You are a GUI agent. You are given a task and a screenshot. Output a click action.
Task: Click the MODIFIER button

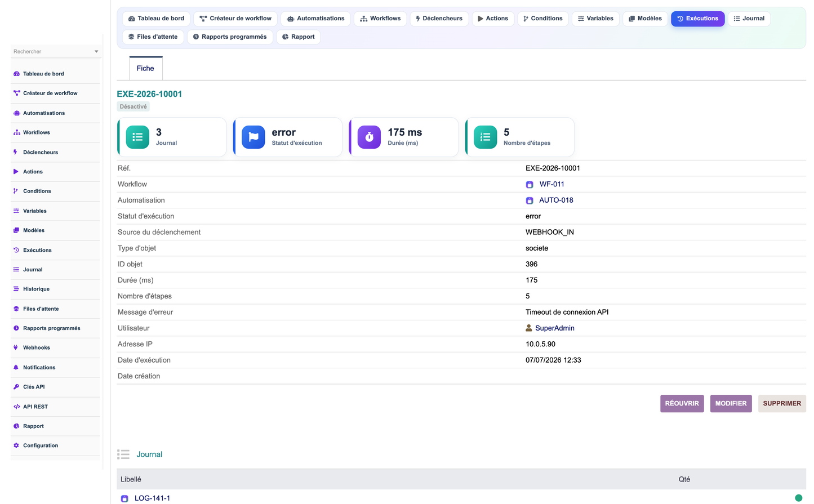(731, 403)
